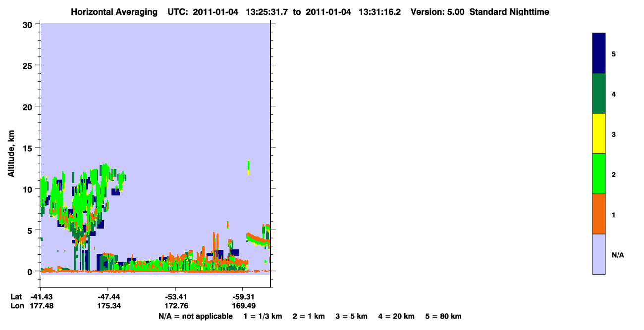Click the orange level 1 color swatch
The image size is (644, 330).
pos(599,214)
